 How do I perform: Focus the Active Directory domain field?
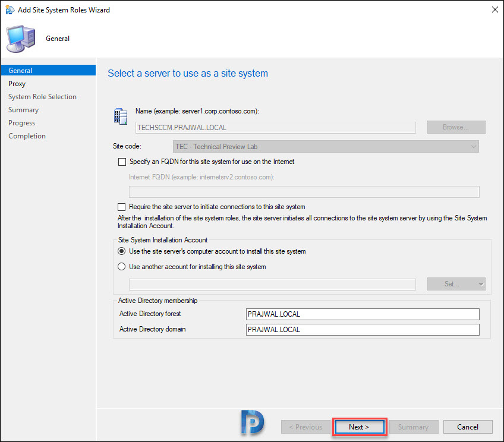(x=363, y=330)
